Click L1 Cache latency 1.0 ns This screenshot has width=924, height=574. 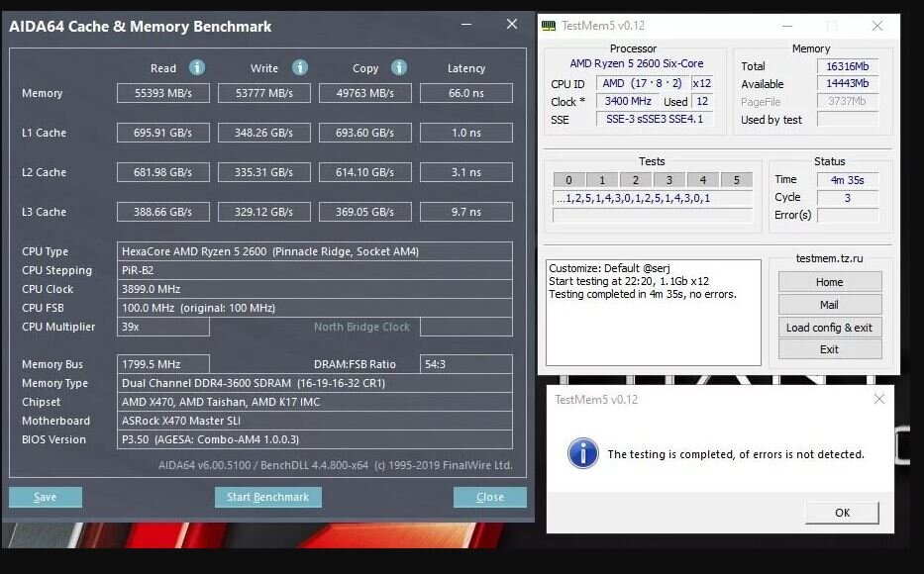(x=466, y=133)
